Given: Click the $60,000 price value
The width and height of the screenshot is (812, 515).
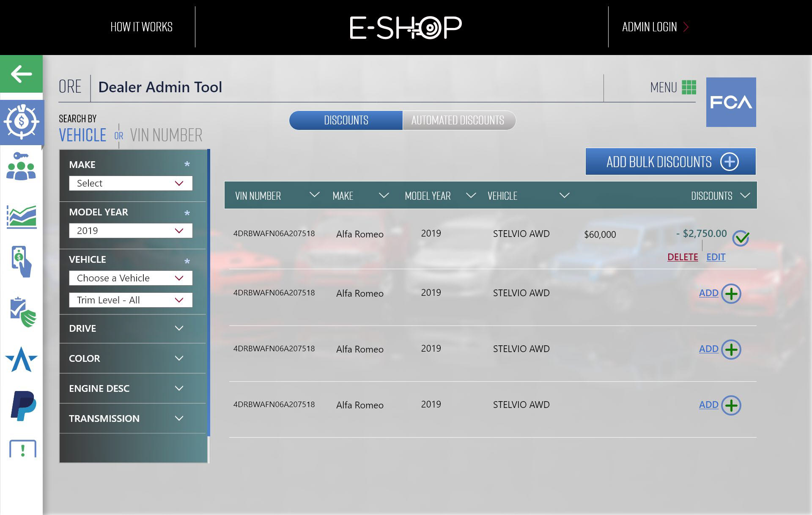Looking at the screenshot, I should pyautogui.click(x=600, y=234).
